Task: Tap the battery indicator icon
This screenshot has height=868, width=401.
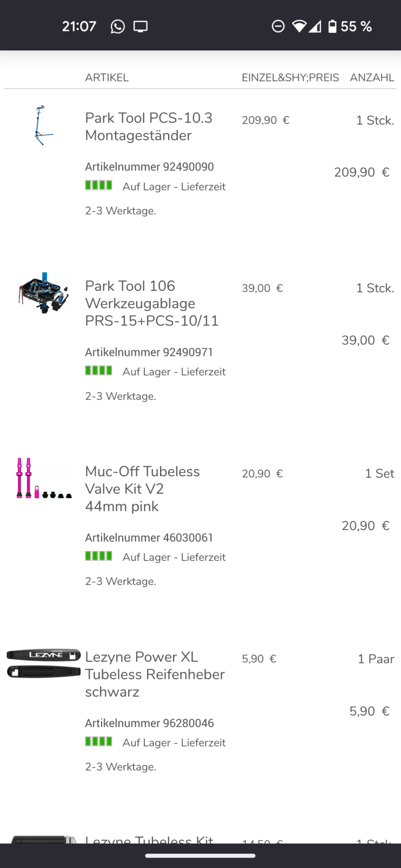Action: coord(332,27)
